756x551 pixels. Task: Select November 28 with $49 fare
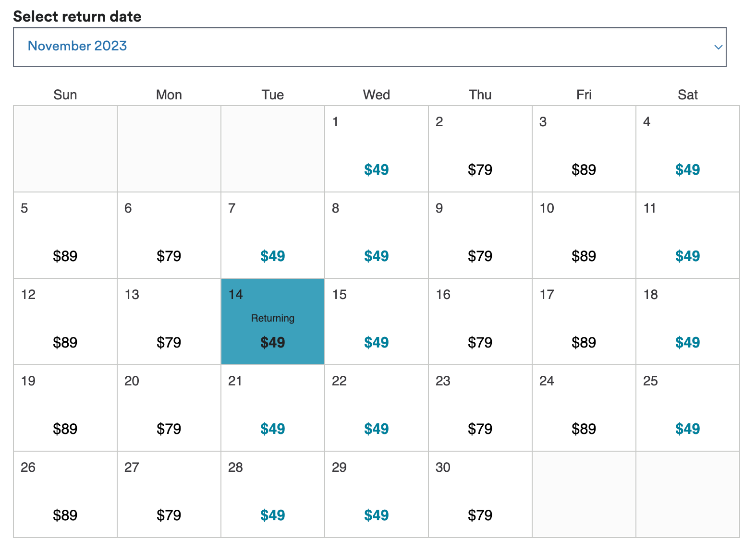tap(272, 494)
